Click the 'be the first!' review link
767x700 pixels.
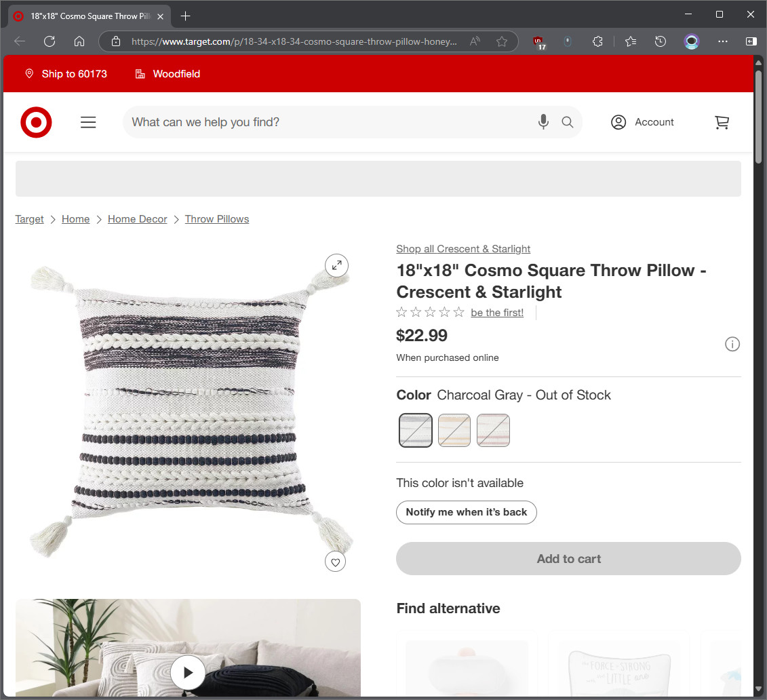(x=497, y=313)
